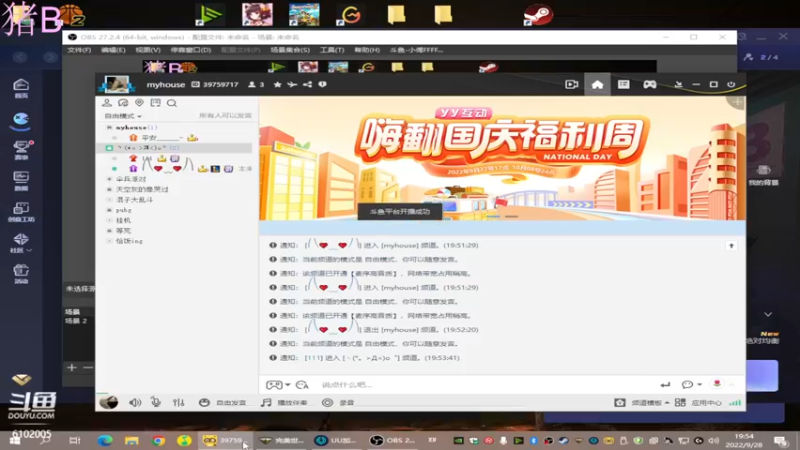This screenshot has width=800, height=450.
Task: Click the font style icon in chat input
Action: pyautogui.click(x=302, y=385)
